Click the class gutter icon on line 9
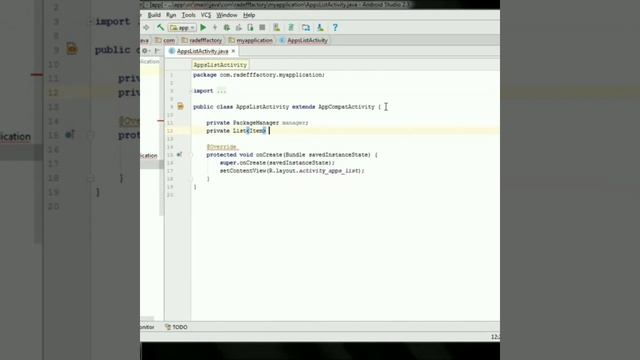The image size is (640, 360). pos(180,107)
